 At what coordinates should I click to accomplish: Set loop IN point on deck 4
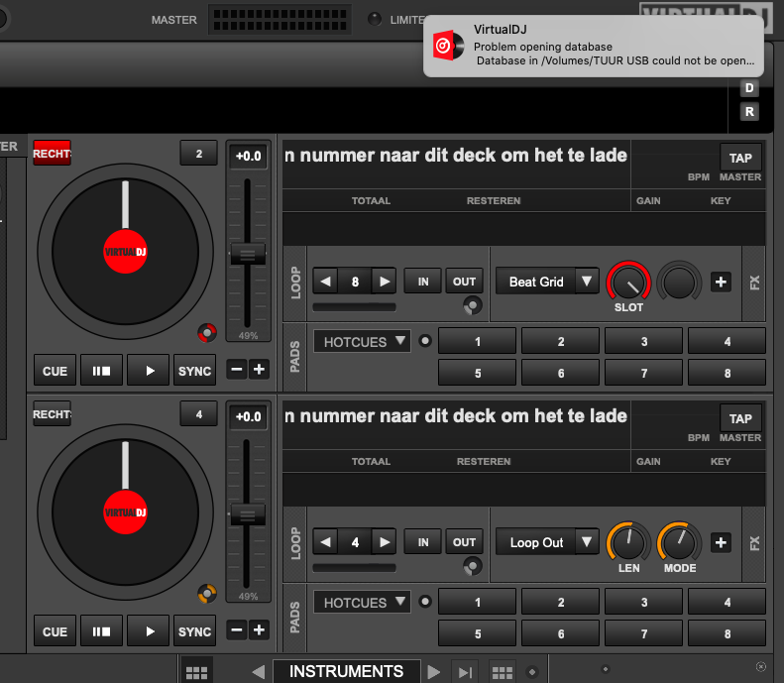tap(423, 542)
